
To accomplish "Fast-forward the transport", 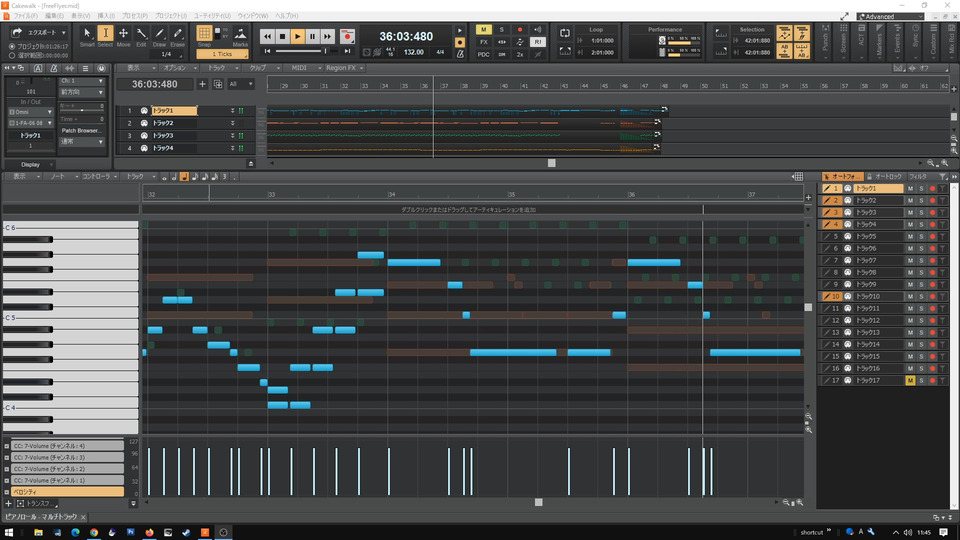I will (328, 37).
